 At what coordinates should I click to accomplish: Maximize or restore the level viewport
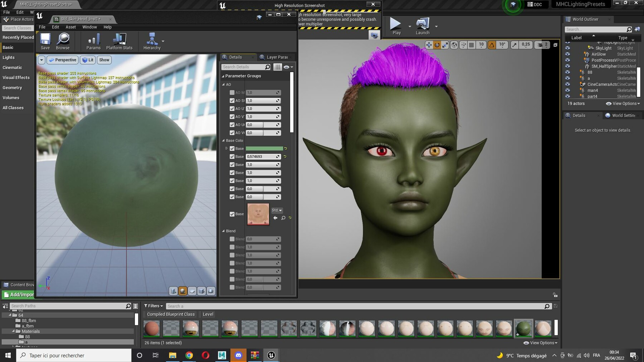[555, 45]
